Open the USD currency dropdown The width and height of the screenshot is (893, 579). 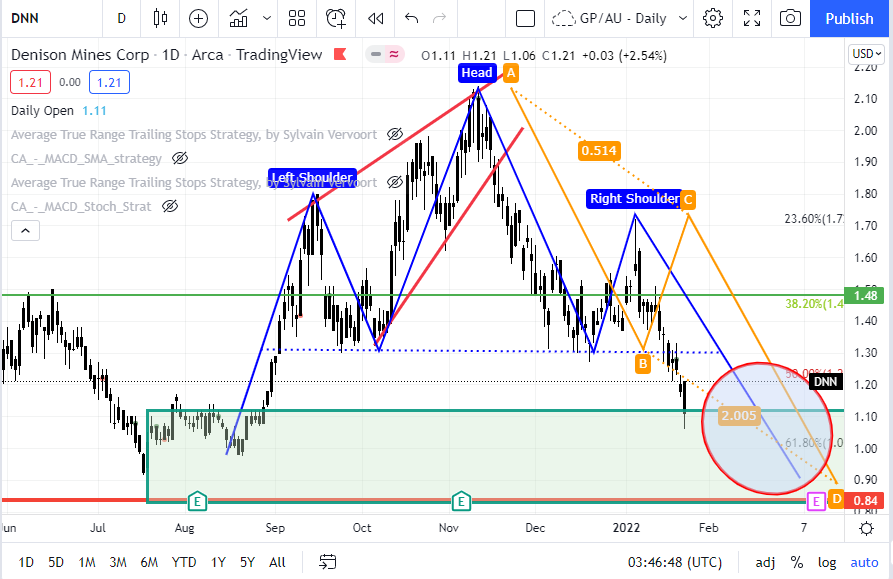tap(867, 54)
